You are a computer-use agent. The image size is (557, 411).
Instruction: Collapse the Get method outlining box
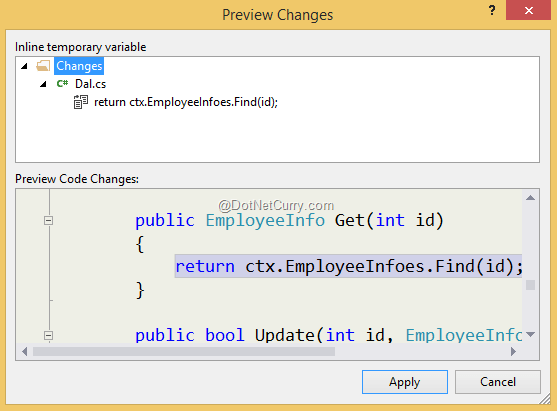click(x=49, y=221)
